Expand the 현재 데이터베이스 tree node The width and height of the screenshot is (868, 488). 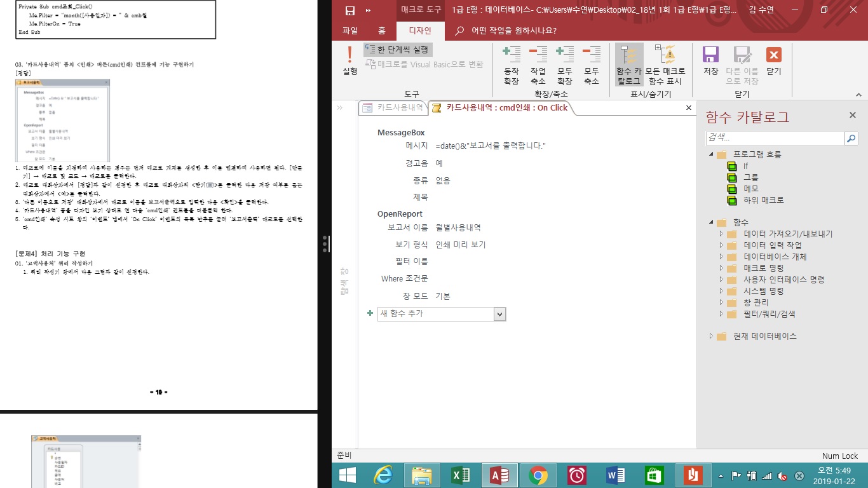pos(711,336)
